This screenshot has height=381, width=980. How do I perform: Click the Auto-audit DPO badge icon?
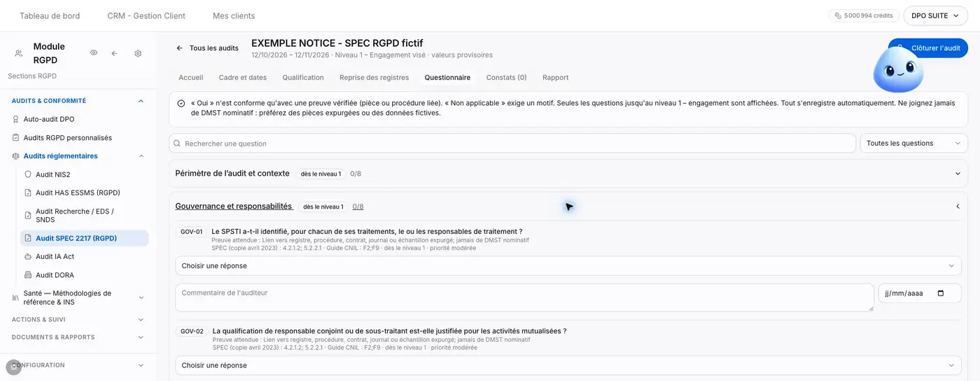(16, 119)
